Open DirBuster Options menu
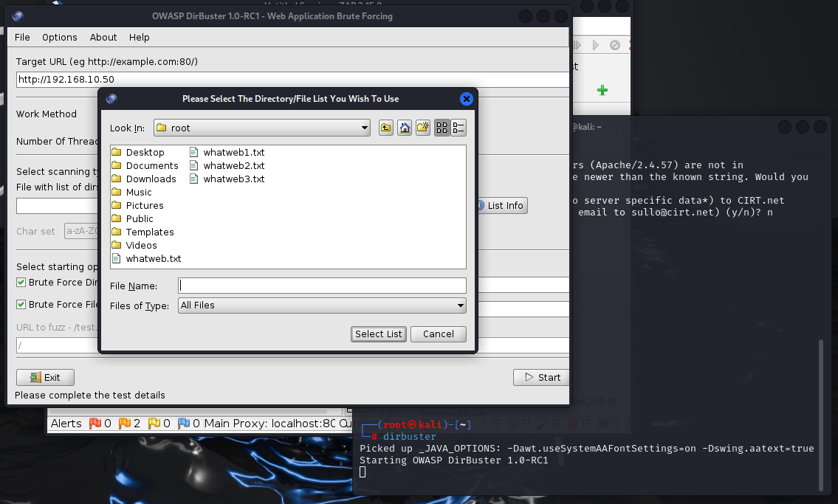 pos(59,38)
